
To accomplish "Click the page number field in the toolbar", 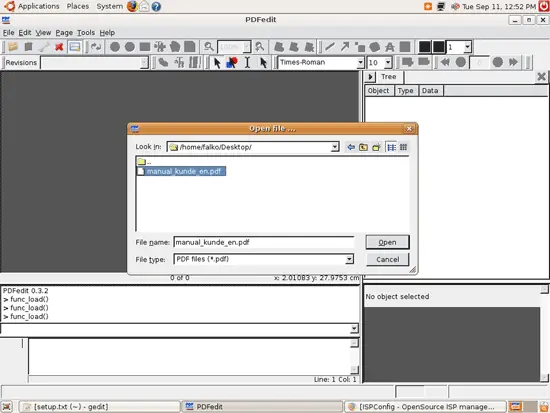I will pos(479,62).
